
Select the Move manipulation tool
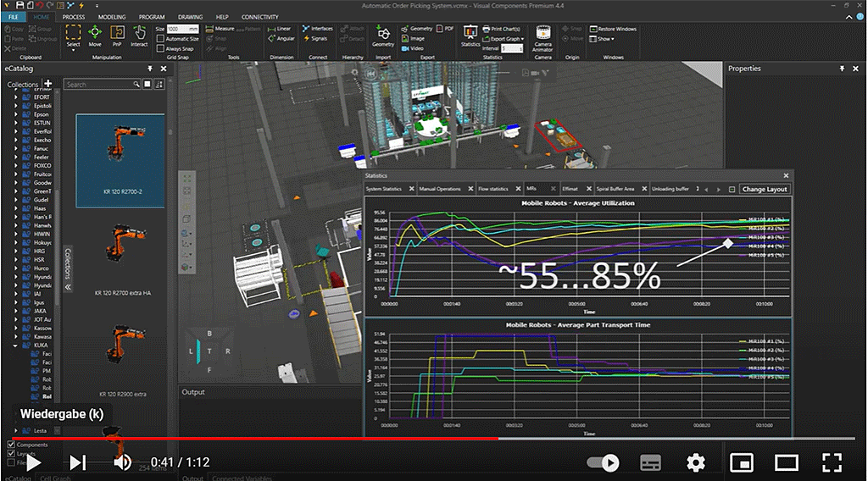95,35
